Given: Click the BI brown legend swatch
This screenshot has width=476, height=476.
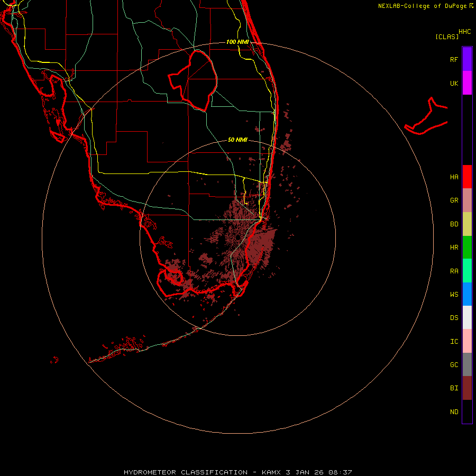Looking at the screenshot, I should (x=467, y=388).
